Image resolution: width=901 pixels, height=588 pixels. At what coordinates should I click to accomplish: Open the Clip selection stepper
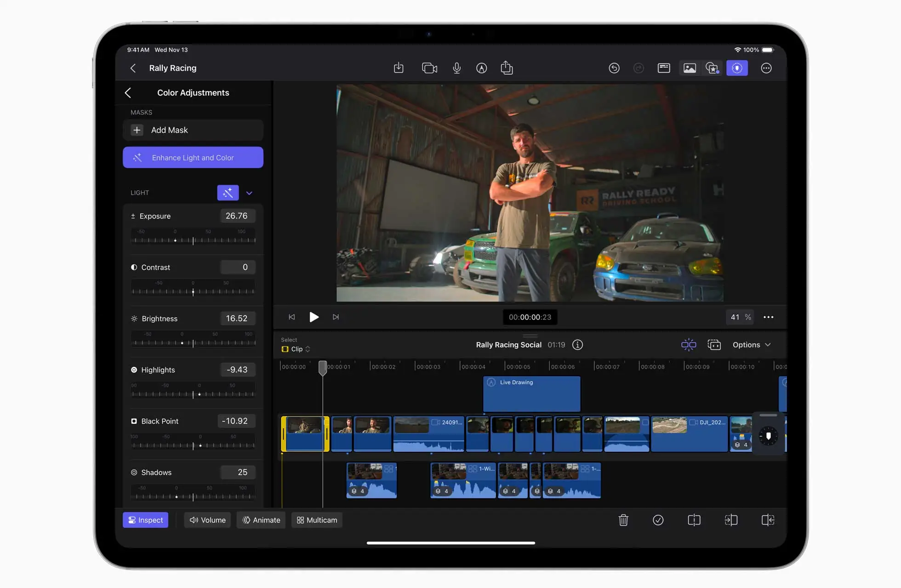click(296, 349)
